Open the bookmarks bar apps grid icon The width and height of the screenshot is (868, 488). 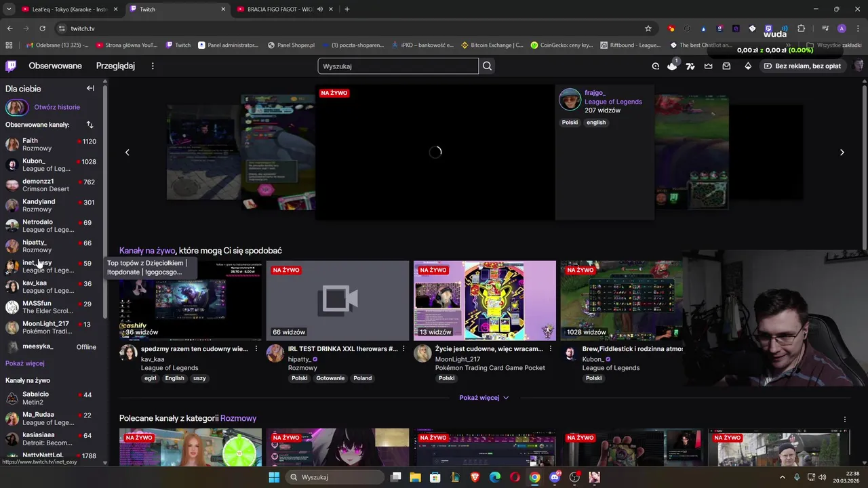tap(9, 45)
